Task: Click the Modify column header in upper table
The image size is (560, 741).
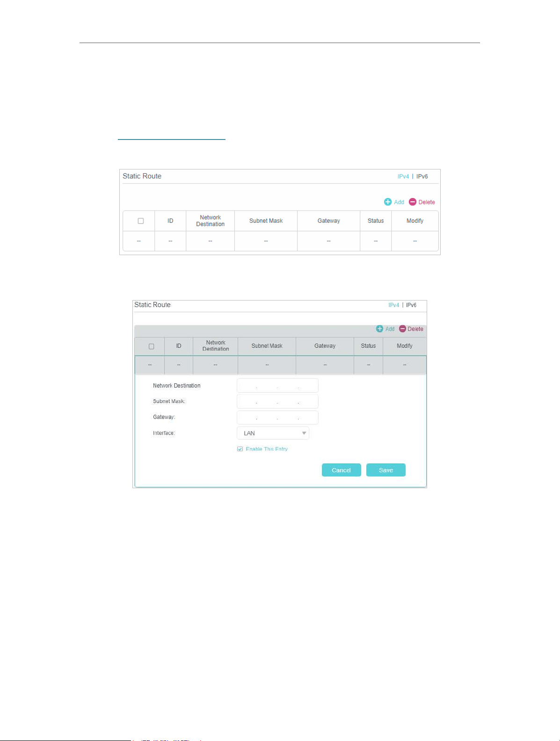Action: [415, 221]
